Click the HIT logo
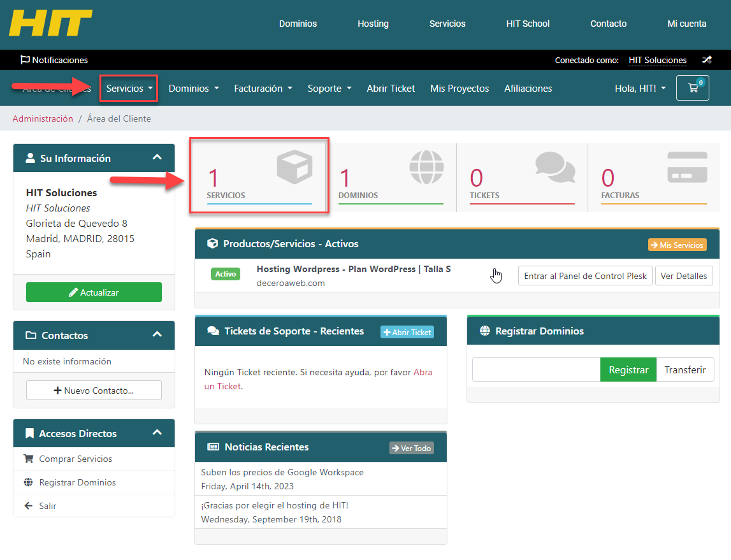The height and width of the screenshot is (560, 731). pos(50,24)
